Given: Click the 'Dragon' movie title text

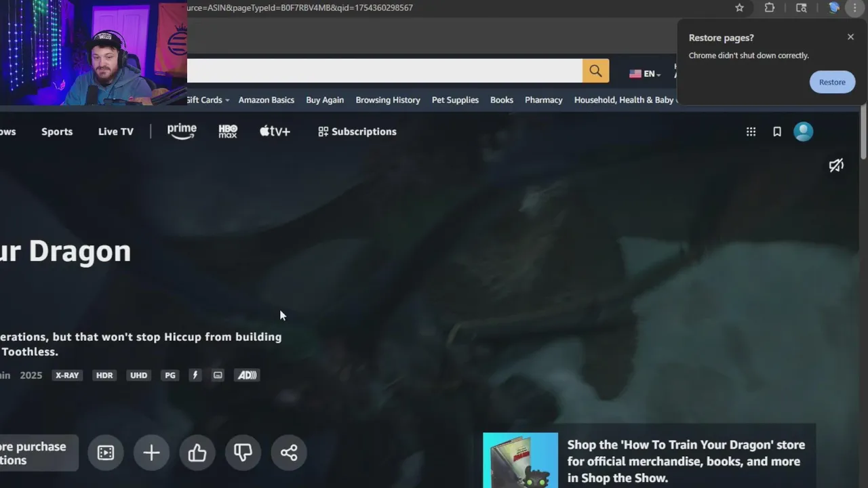Looking at the screenshot, I should pyautogui.click(x=79, y=251).
